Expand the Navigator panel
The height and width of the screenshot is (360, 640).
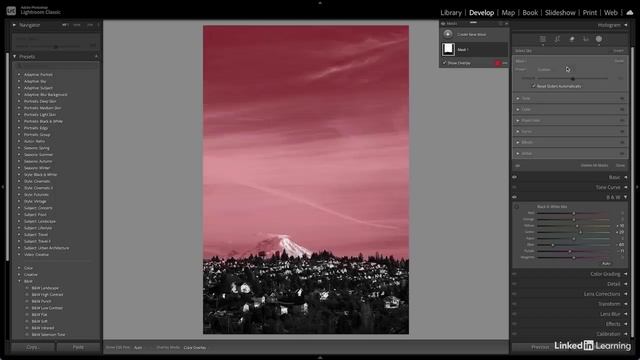14,25
